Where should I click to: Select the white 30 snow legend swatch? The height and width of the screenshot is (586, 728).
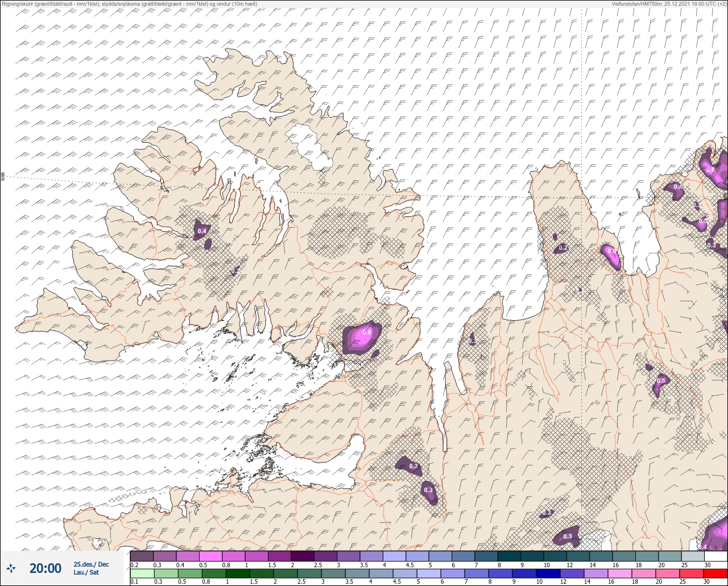715,556
